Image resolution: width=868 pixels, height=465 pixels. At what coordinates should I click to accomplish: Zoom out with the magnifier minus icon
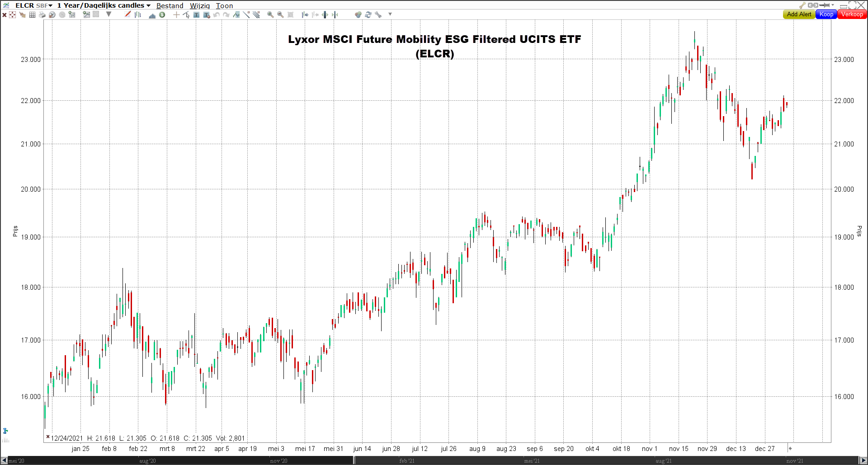pos(280,15)
